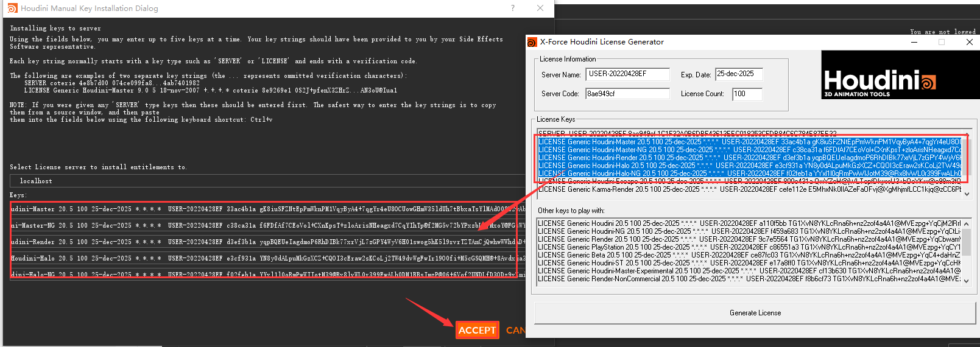The width and height of the screenshot is (980, 347).
Task: Click the License Keys list scroll-down arrow
Action: tap(967, 194)
